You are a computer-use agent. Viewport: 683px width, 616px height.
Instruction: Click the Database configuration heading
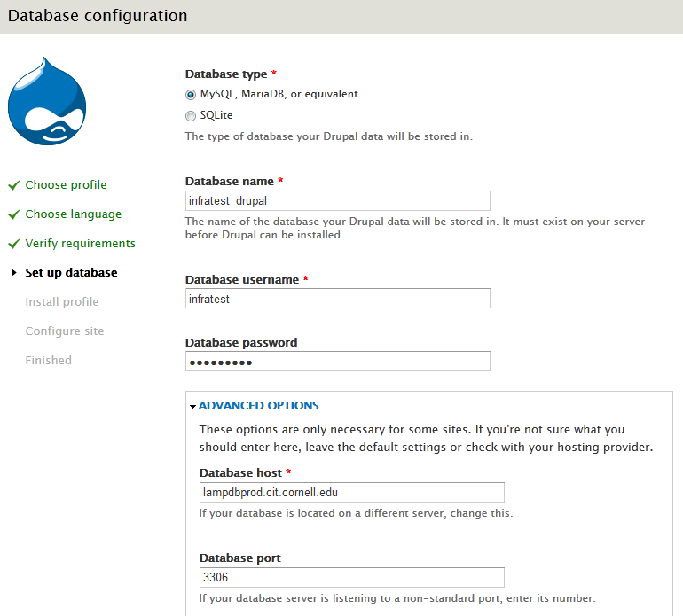98,16
